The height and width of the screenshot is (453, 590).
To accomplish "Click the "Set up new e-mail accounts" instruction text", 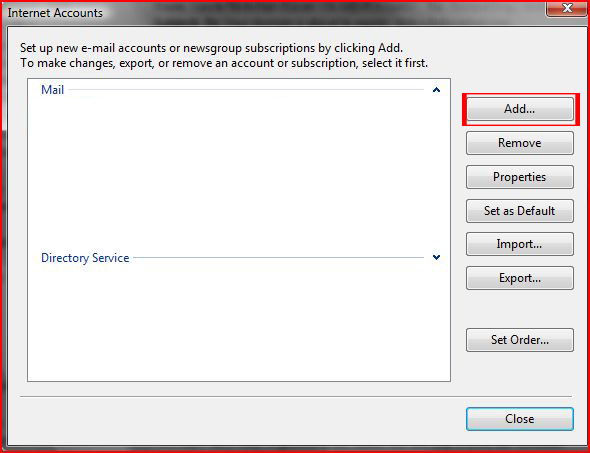I will [211, 48].
